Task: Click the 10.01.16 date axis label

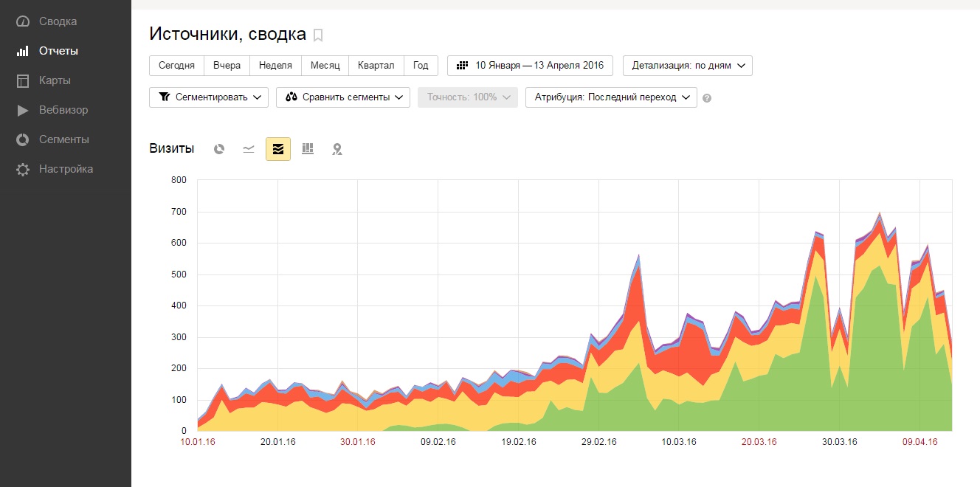Action: point(197,442)
